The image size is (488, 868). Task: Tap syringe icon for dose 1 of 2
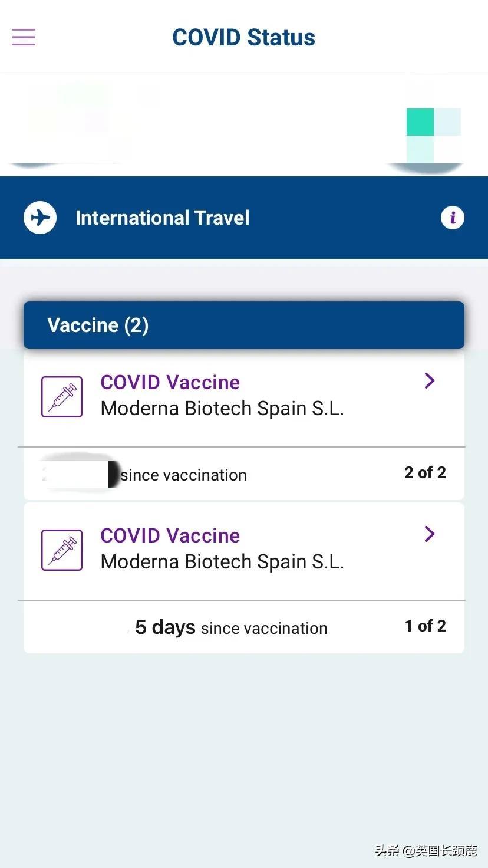61,550
